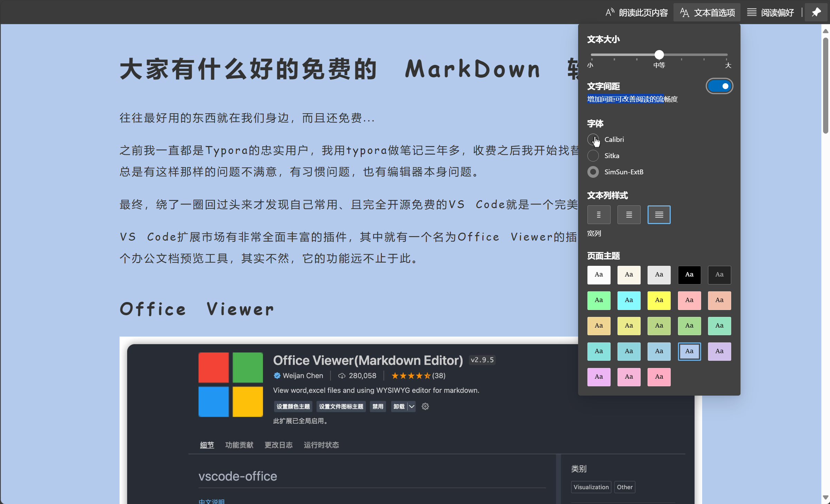This screenshot has width=830, height=504.
Task: Expand the dropdown arrow next to 卸载
Action: [x=412, y=406]
